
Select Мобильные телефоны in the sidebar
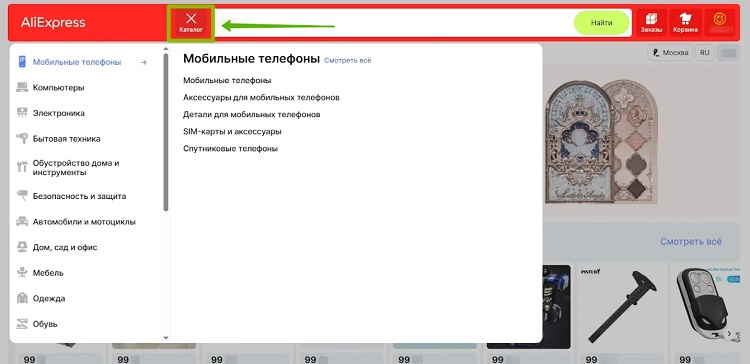click(x=77, y=62)
